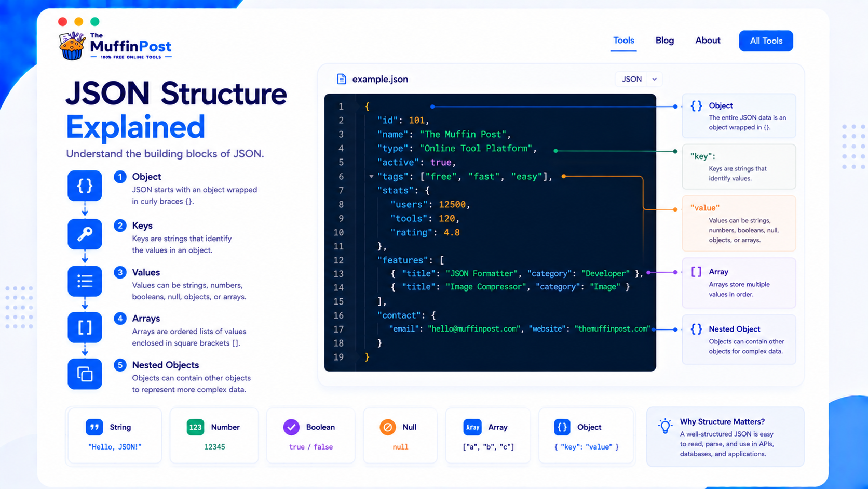Click the step number 3 badge for Values
The image size is (868, 489).
[x=120, y=272]
